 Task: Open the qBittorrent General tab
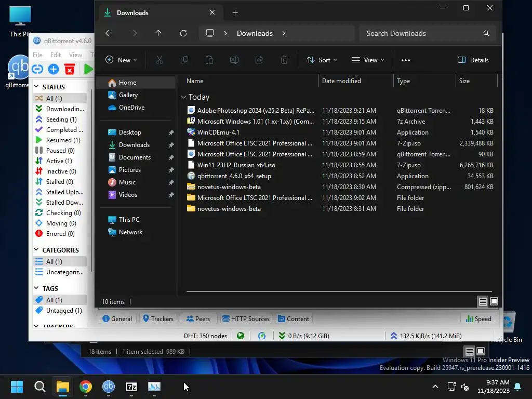pyautogui.click(x=117, y=318)
